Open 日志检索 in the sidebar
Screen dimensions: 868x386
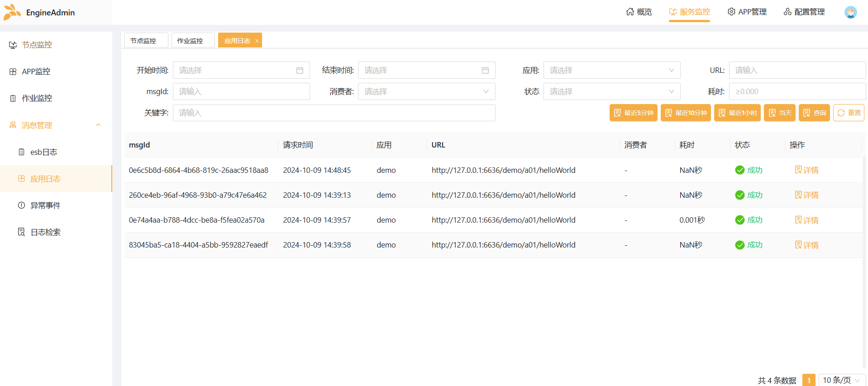(x=56, y=232)
